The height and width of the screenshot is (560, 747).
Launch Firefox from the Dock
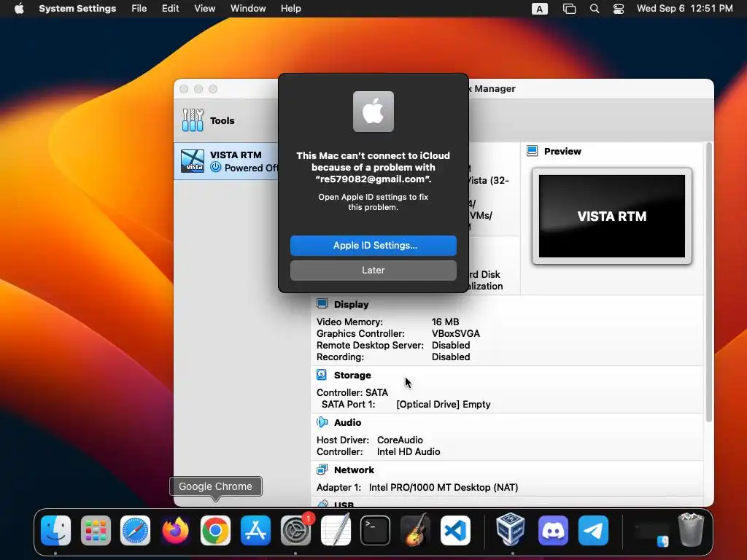click(x=175, y=530)
